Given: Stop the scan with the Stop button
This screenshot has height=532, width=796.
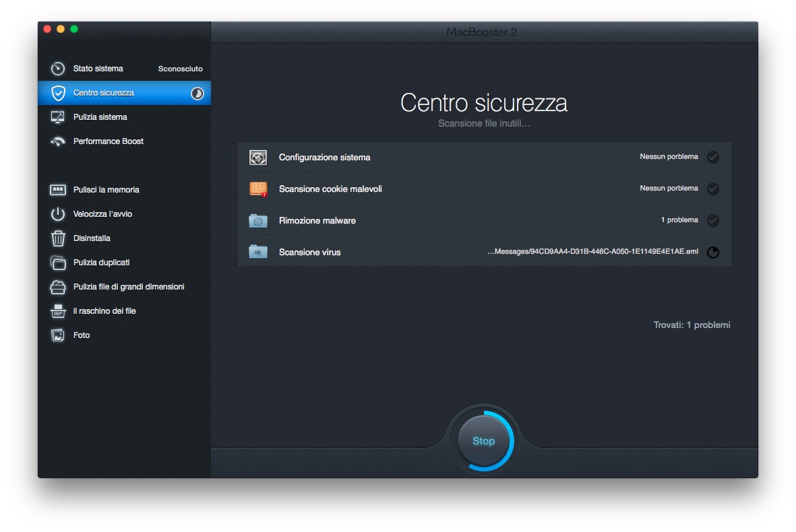Looking at the screenshot, I should (x=483, y=440).
